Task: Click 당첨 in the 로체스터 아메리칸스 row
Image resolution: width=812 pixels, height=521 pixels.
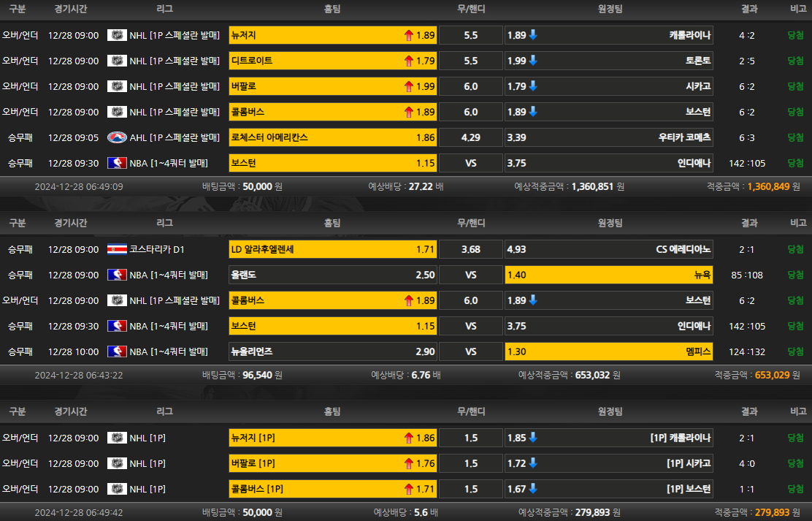Action: [x=795, y=137]
